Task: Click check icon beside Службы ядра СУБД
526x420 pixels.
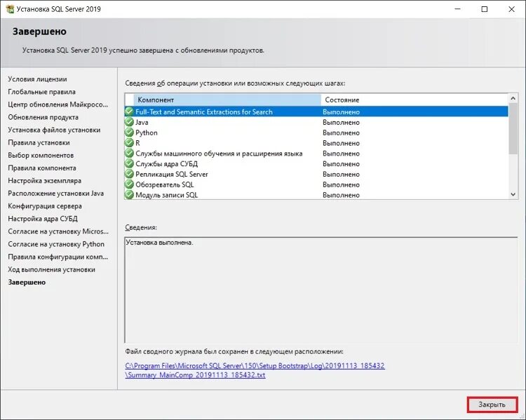Action: [x=129, y=163]
